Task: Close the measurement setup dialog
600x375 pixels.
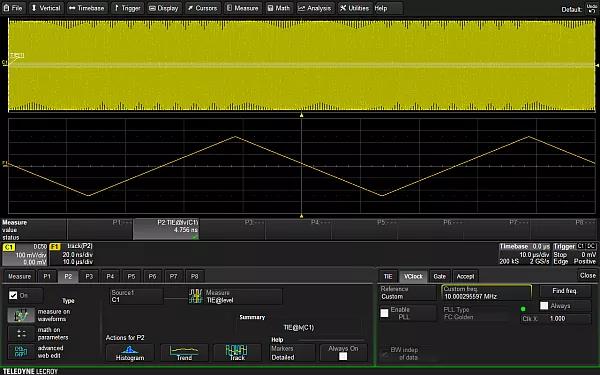Action: point(587,276)
